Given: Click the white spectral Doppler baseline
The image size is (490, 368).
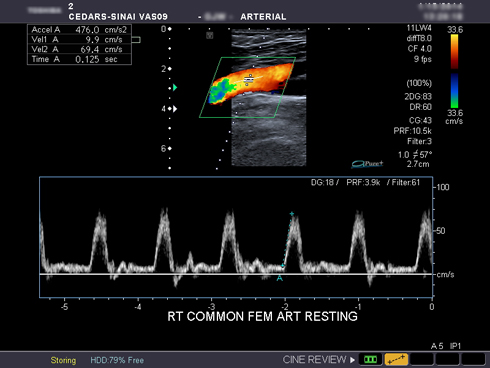Looking at the screenshot, I should pos(236,274).
